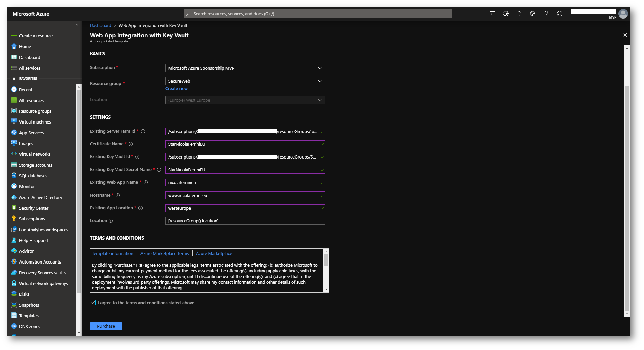Click the Location expression input field
The height and width of the screenshot is (350, 644).
245,221
